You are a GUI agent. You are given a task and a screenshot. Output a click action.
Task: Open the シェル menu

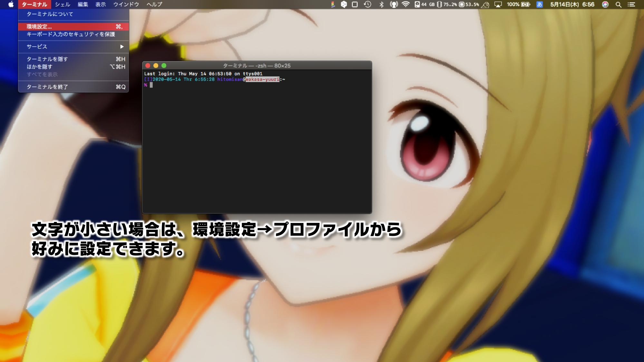pos(62,4)
